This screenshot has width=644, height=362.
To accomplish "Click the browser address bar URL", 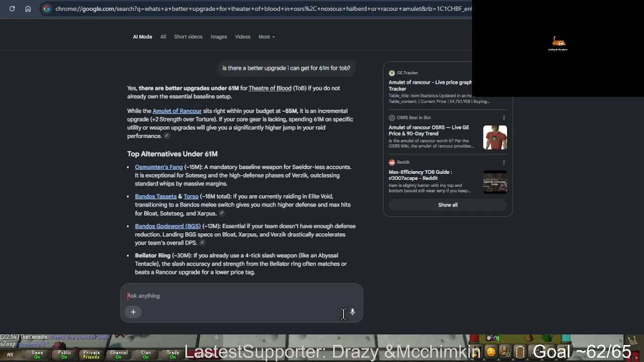I will point(263,9).
